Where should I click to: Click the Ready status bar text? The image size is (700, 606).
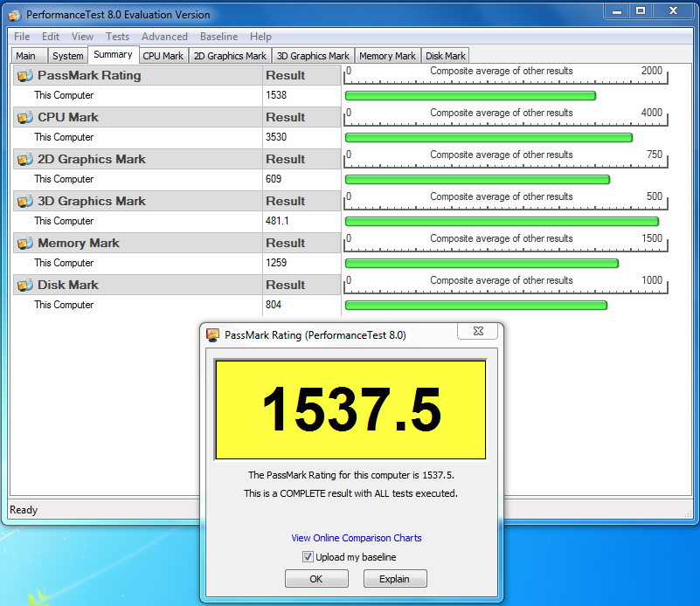[24, 510]
